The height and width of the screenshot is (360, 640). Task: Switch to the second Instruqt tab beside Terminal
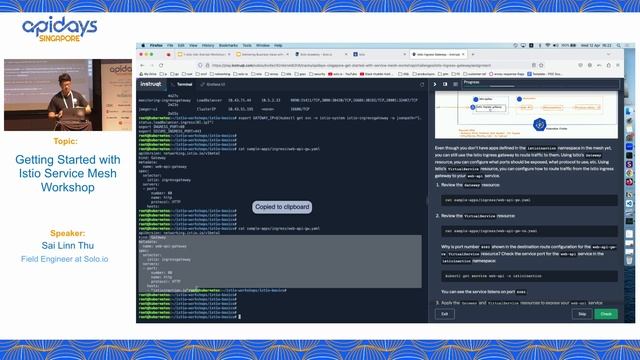(x=213, y=84)
